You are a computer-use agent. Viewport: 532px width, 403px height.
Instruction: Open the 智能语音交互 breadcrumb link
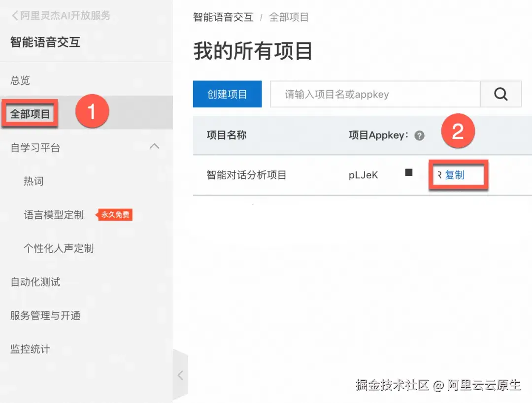coord(221,17)
